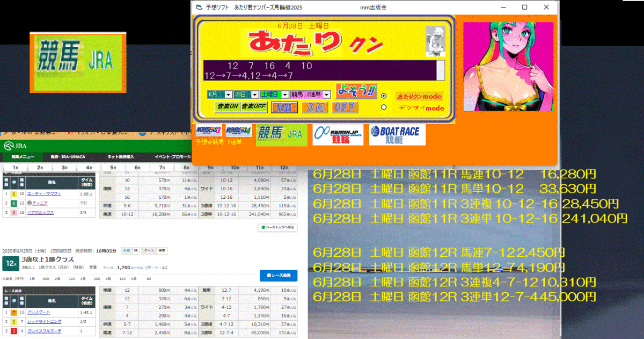644x339 pixels.
Task: Switch to race 2R tab
Action: [40, 168]
